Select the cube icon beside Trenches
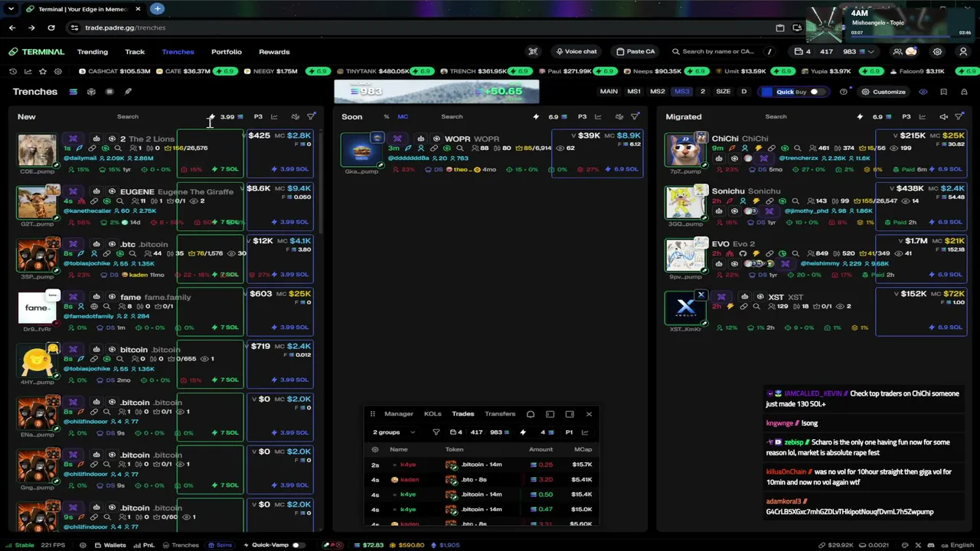This screenshot has height=551, width=980. (91, 92)
